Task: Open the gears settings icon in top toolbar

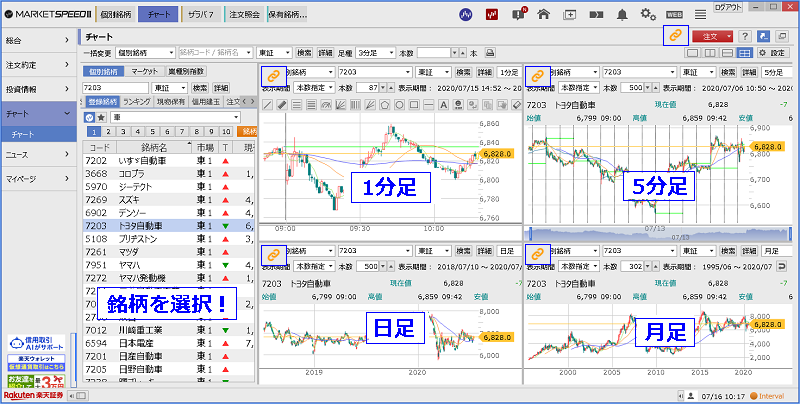Action: click(648, 14)
